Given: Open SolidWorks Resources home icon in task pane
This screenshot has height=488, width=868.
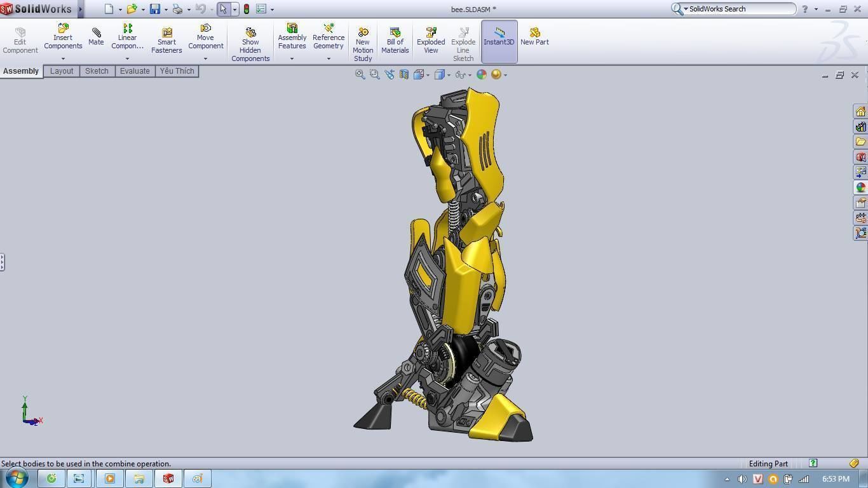Looking at the screenshot, I should click(x=860, y=111).
